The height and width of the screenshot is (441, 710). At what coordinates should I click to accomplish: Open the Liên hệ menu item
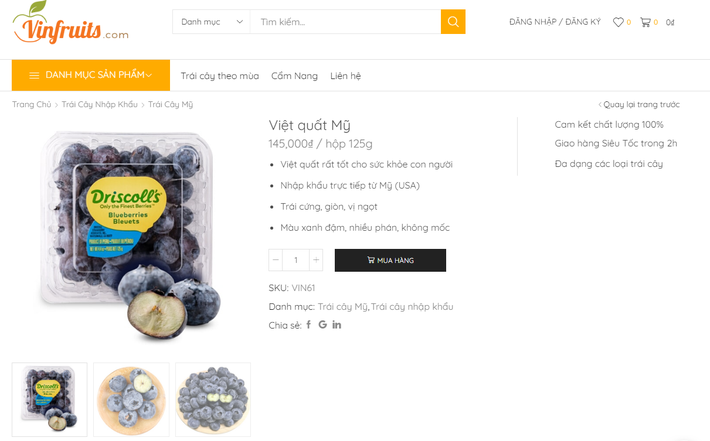tap(345, 76)
